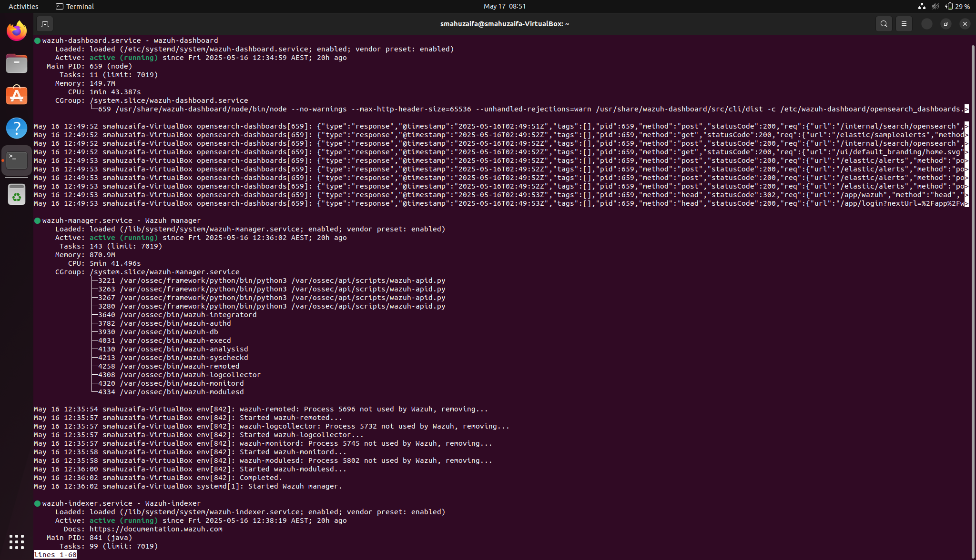Open Firefox from the dock
The image size is (976, 560).
(17, 31)
